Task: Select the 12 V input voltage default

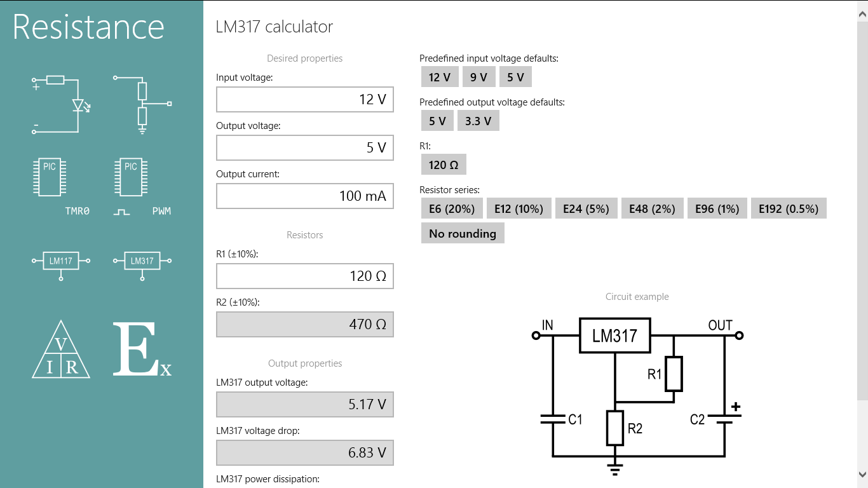Action: pos(440,77)
